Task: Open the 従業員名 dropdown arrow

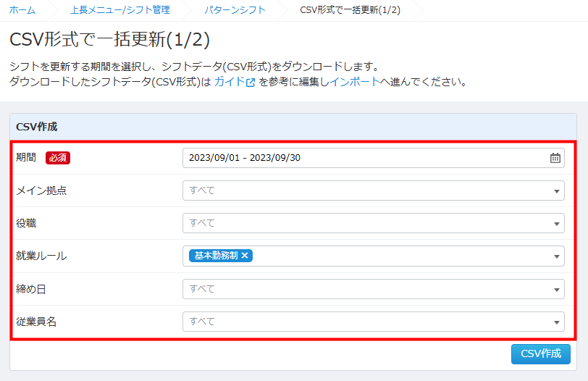Action: [556, 322]
